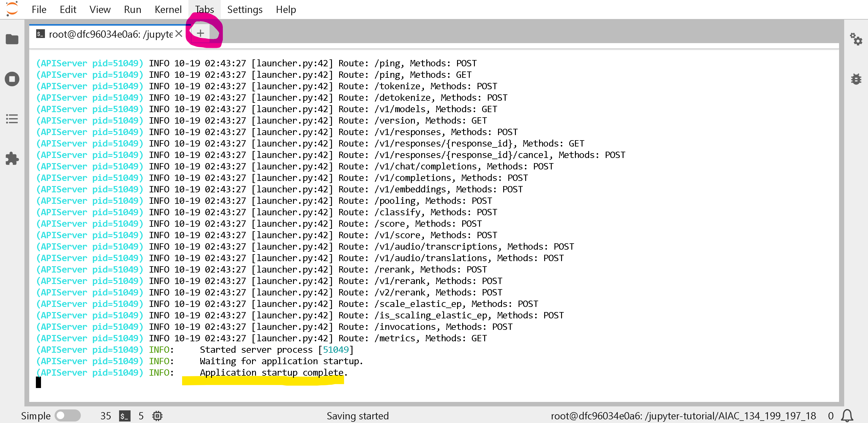Open the Kernel menu
Screen dimensions: 868x423
click(x=168, y=9)
